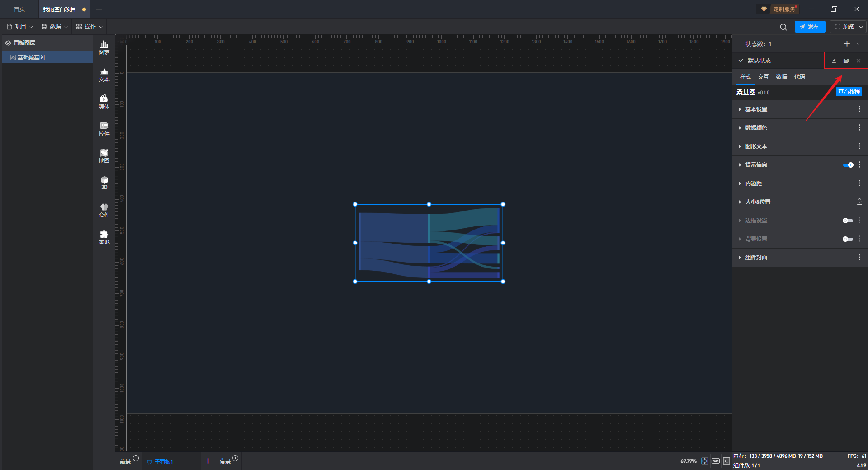Open the 媒体 media component panel
Viewport: 868px width, 470px height.
click(104, 102)
